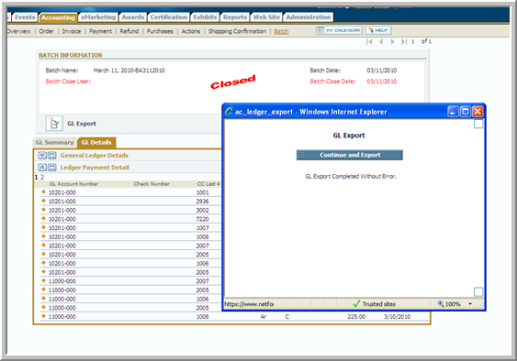This screenshot has width=517, height=361.
Task: Go to page 2 of ledger
Action: [42, 177]
